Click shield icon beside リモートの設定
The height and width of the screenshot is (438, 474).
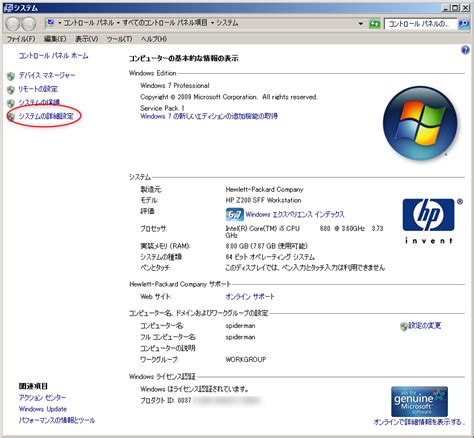(x=11, y=90)
